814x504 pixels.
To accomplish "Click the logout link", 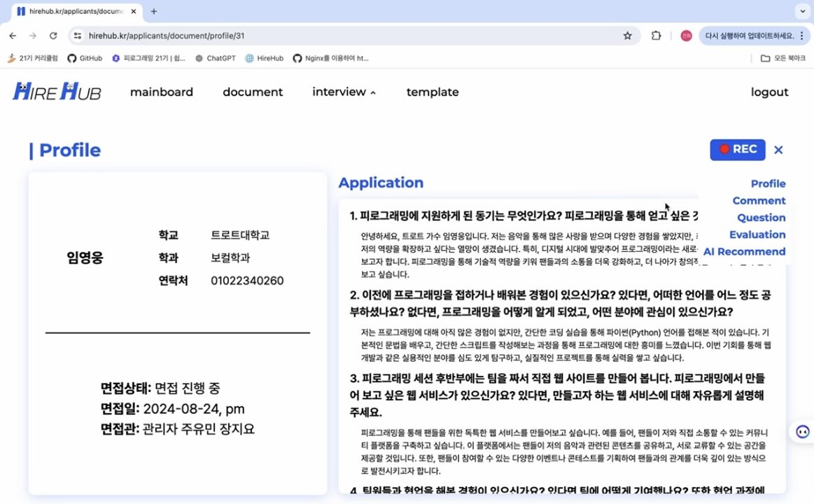I will point(769,92).
